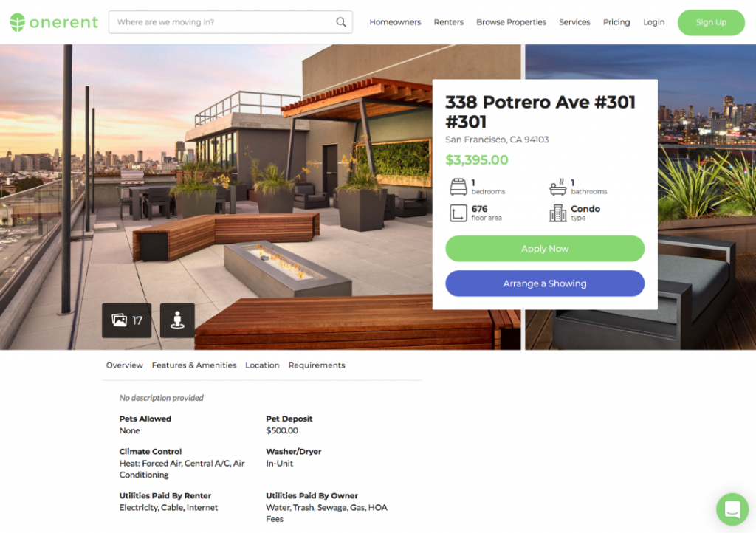Open the Services menu
This screenshot has width=756, height=533.
click(574, 22)
